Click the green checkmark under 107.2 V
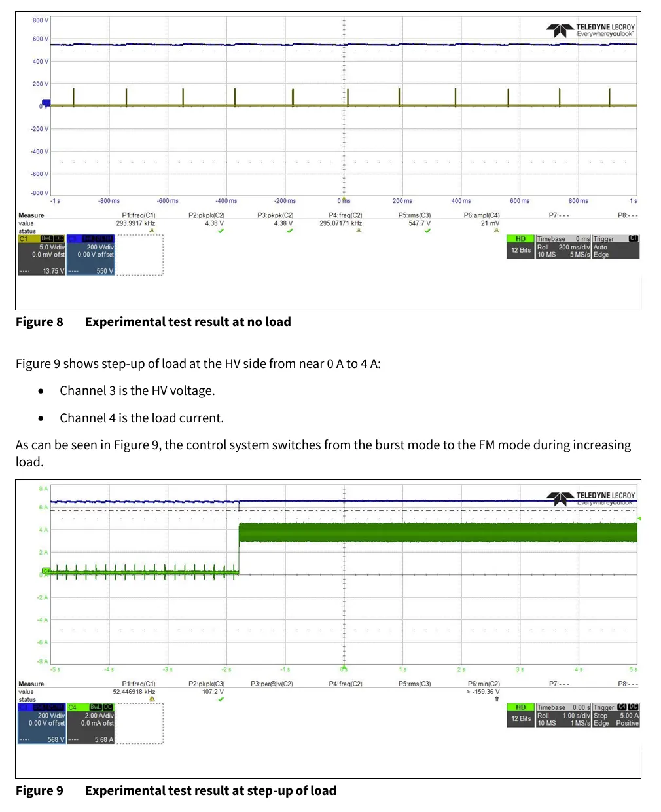This screenshot has height=812, width=661. pos(221,699)
